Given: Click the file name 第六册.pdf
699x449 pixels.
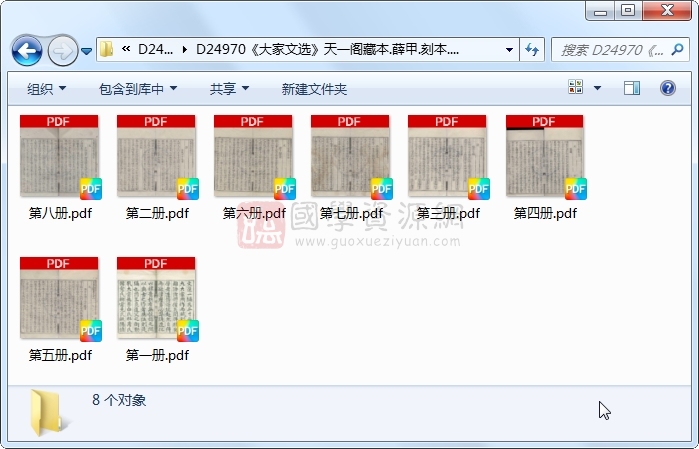Looking at the screenshot, I should coord(254,213).
